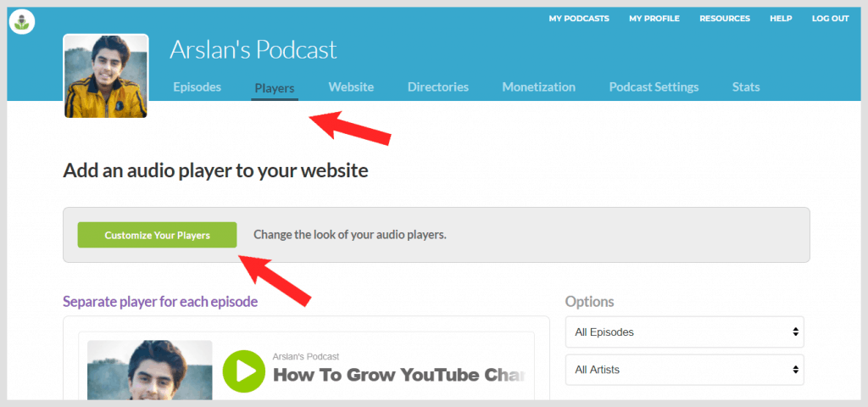Screen dimensions: 868x407
Task: Open the Episodes tab
Action: (x=197, y=87)
